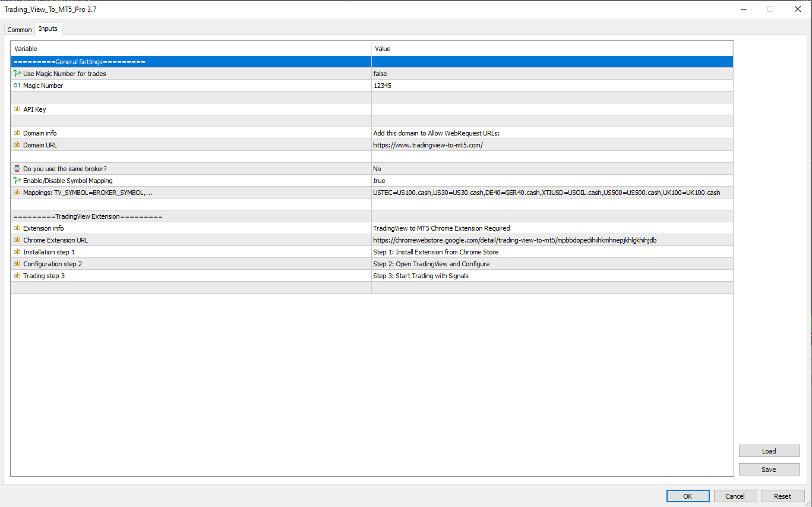
Task: Select the General Settings header row
Action: (x=372, y=62)
